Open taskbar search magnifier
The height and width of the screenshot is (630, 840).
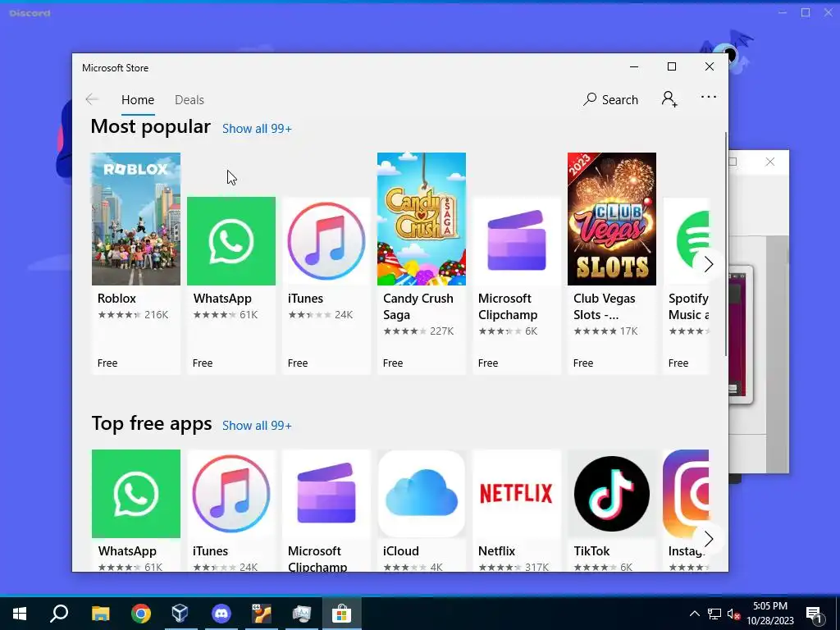(x=59, y=613)
